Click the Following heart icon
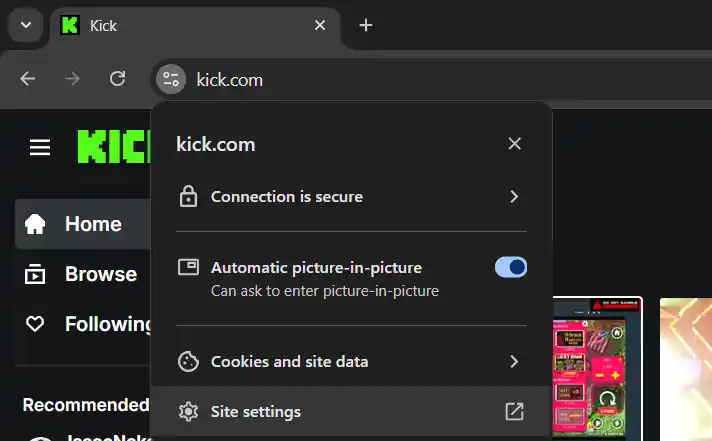The width and height of the screenshot is (712, 441). click(35, 324)
